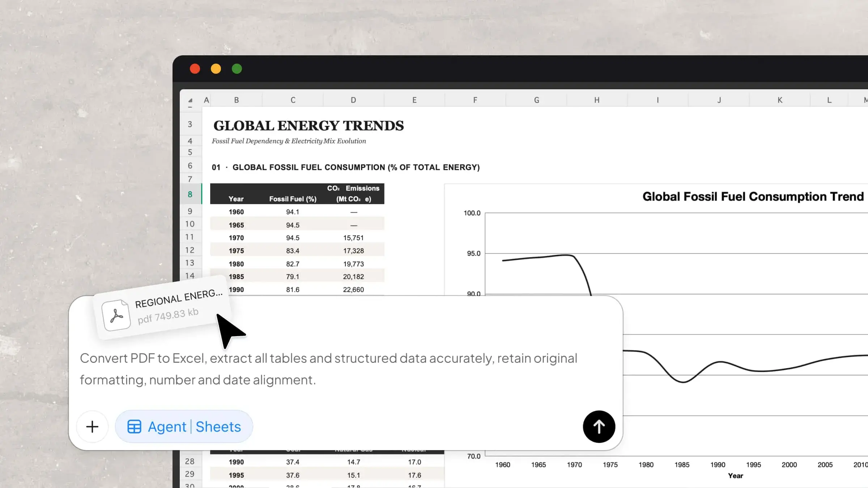Click cell with value 14.7
868x488 pixels.
click(x=353, y=462)
